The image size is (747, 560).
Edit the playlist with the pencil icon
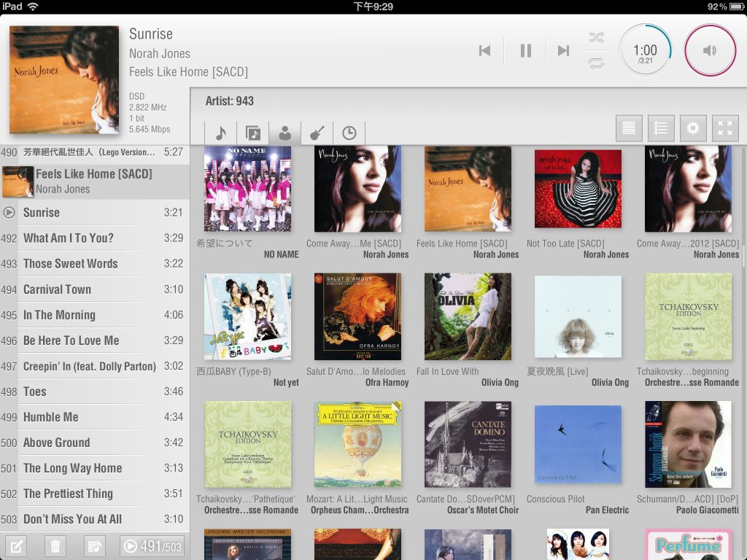(16, 545)
